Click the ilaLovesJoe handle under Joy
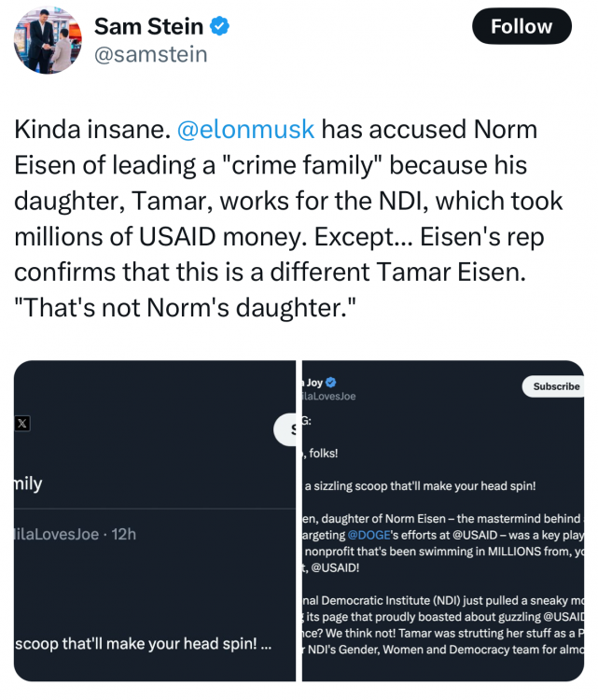 327,397
